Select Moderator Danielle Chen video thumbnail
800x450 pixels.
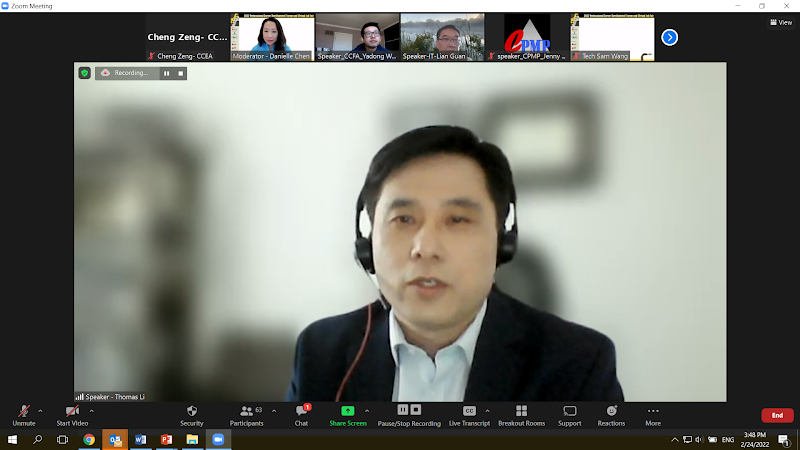272,37
